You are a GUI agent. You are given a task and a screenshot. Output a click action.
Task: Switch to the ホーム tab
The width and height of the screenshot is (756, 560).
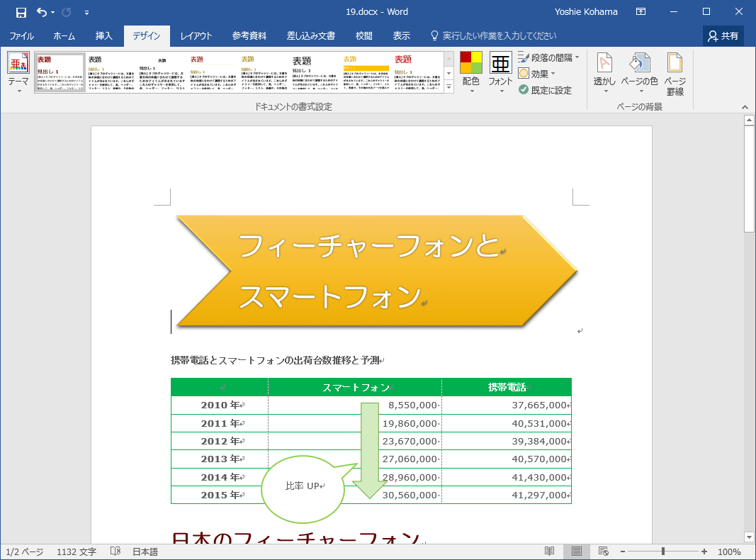64,36
